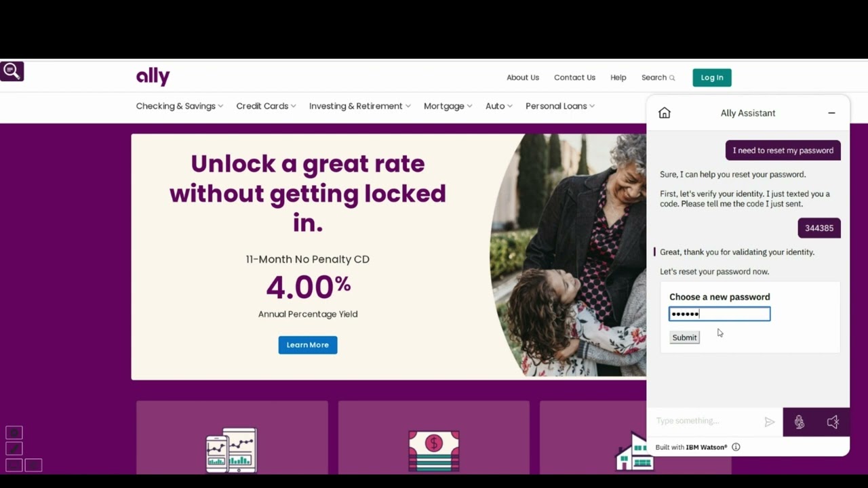The height and width of the screenshot is (488, 868).
Task: Click the Learn More button
Action: 308,345
